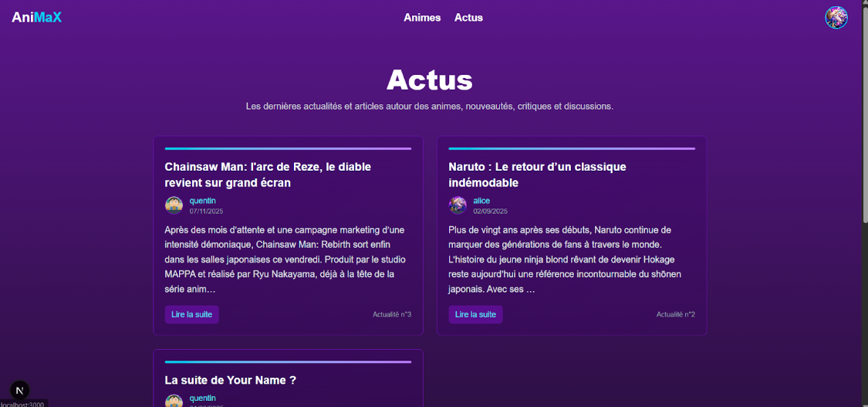Click the Actualité n°2 label
This screenshot has width=868, height=407.
tap(676, 314)
